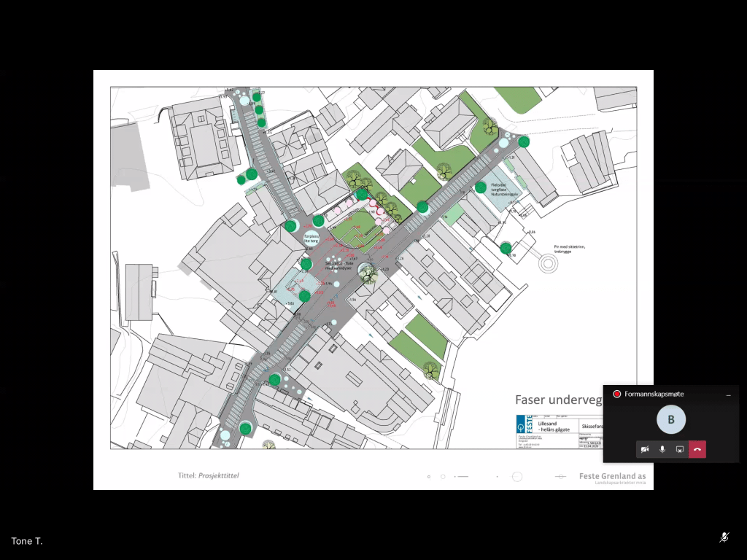Click the circular pier symbol on map

point(548,262)
